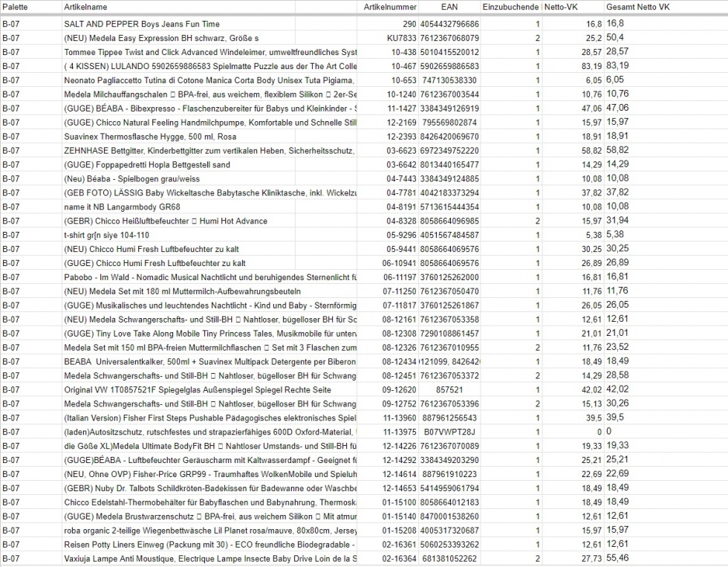This screenshot has height=567, width=728.
Task: Select the Tommee Tippee Twist and Click cell
Action: pos(210,52)
